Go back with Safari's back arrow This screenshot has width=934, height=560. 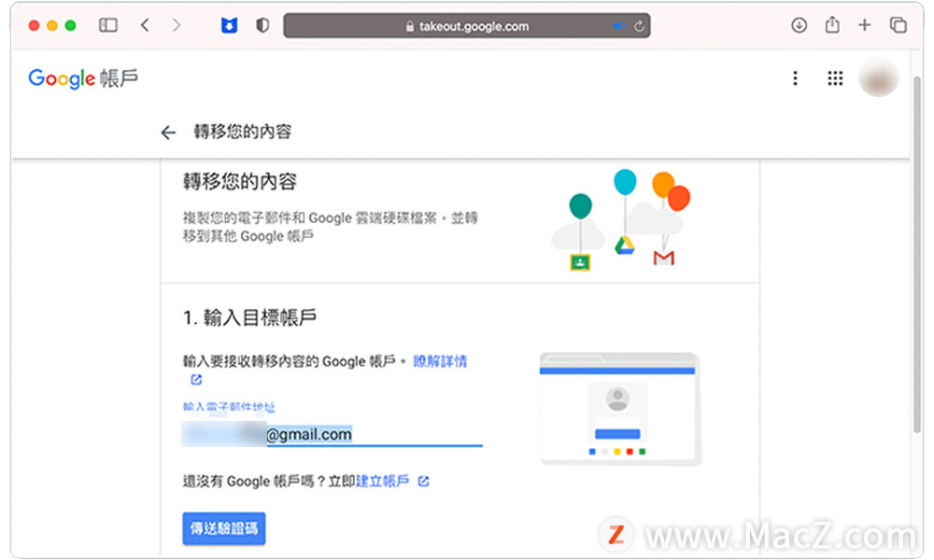pyautogui.click(x=145, y=25)
